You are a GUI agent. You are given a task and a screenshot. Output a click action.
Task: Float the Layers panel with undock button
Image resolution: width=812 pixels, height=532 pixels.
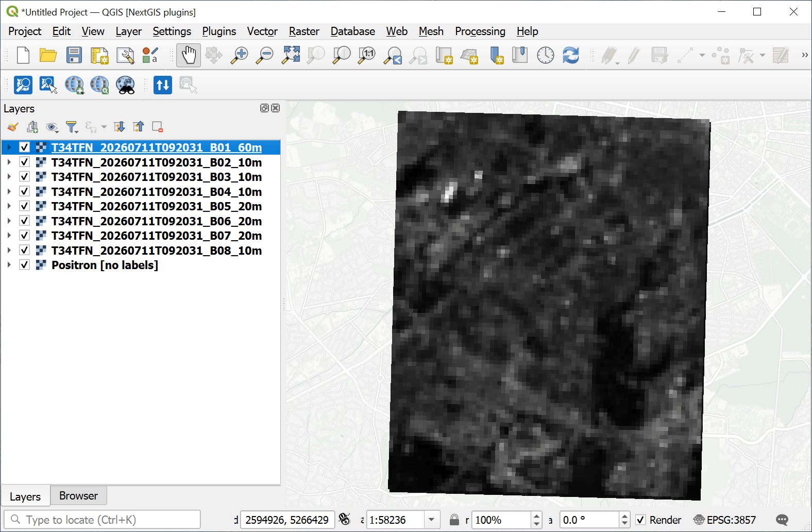264,108
